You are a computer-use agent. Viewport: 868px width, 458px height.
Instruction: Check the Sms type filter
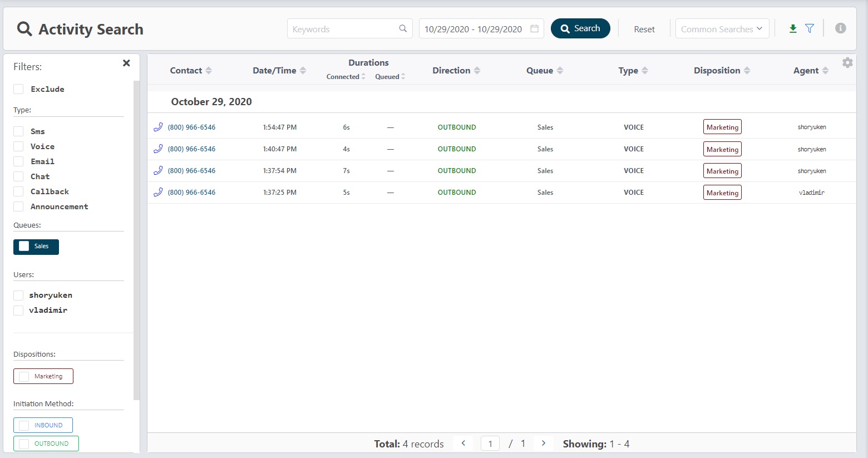18,131
